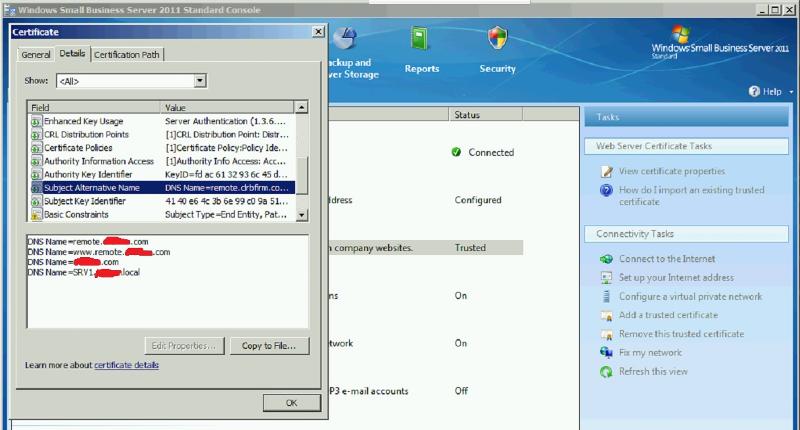Viewport: 800px width, 430px height.
Task: Click the DNS Name=SRV1 line
Action: [84, 272]
